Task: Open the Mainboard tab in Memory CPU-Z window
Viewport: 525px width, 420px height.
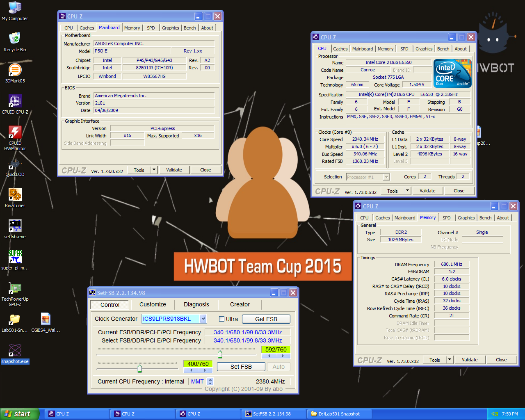Action: [x=405, y=218]
